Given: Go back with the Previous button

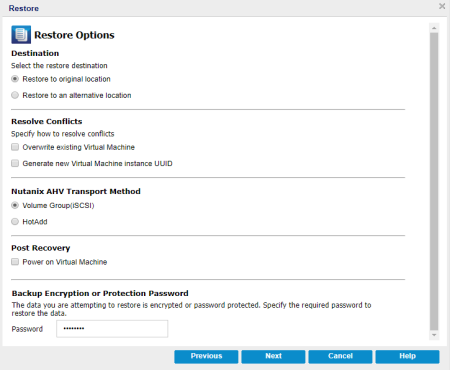Looking at the screenshot, I should point(206,356).
